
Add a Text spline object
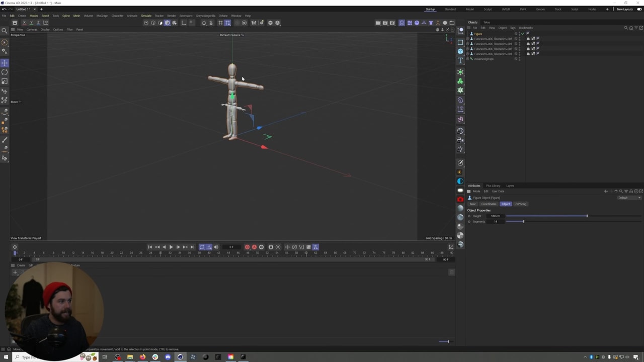point(460,60)
